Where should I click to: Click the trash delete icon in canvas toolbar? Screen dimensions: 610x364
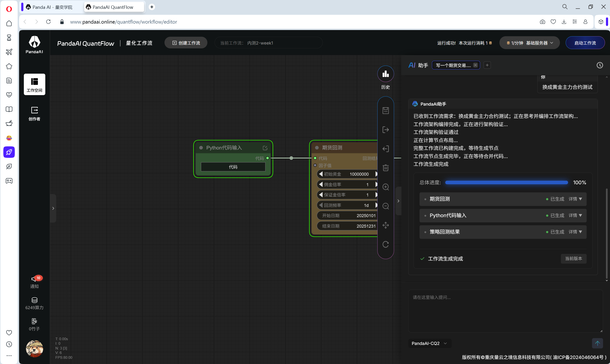click(385, 168)
